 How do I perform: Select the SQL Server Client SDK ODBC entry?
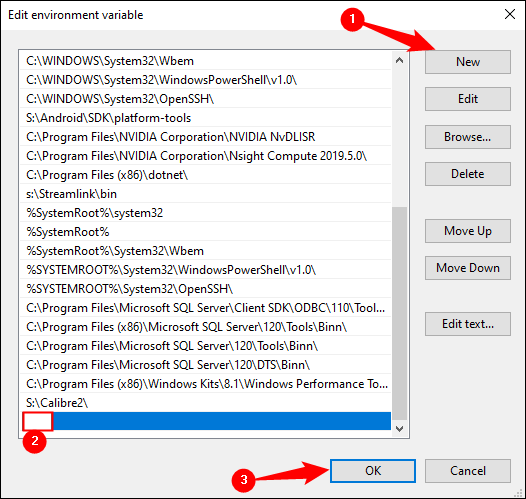[x=205, y=308]
